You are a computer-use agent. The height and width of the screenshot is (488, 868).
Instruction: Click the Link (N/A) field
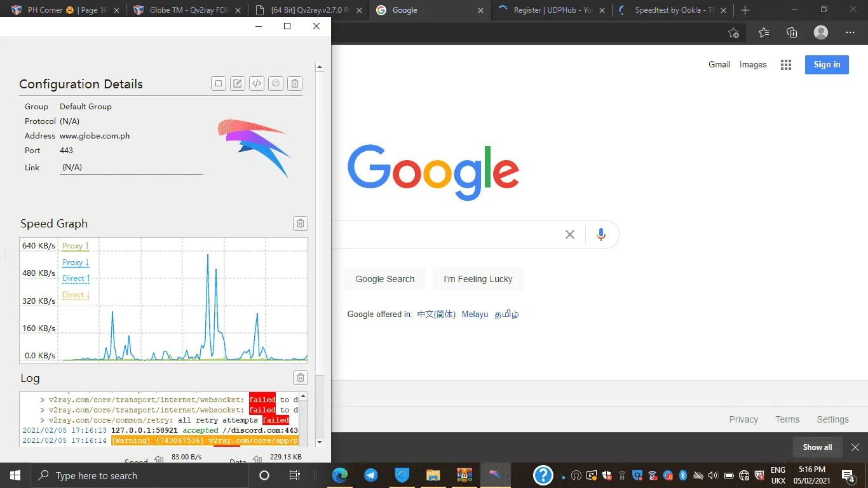[132, 167]
